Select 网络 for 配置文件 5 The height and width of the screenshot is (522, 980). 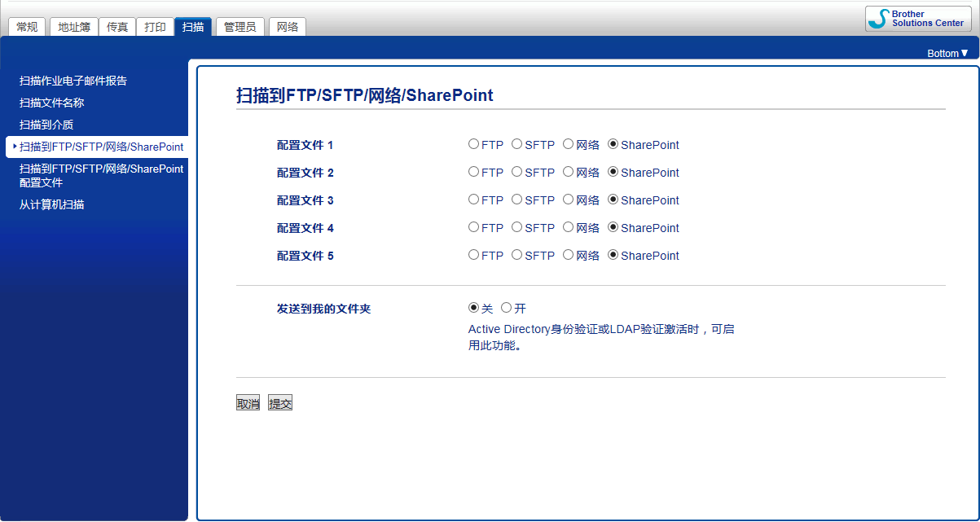(x=568, y=256)
